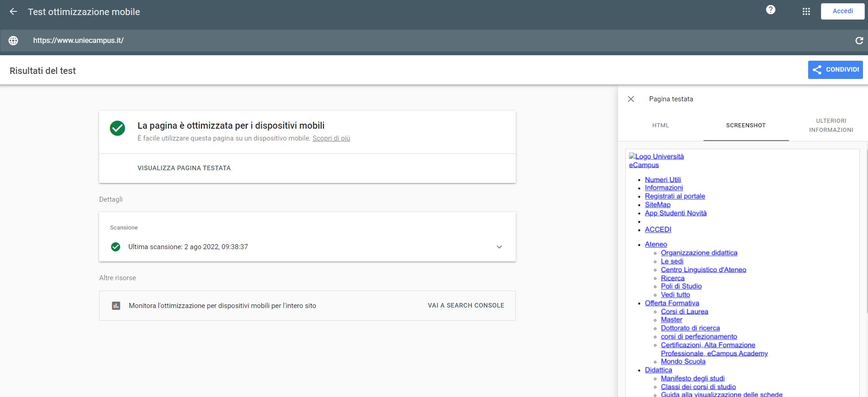Click the globe icon beside the URL
Viewport: 868px width, 397px height.
click(x=13, y=41)
